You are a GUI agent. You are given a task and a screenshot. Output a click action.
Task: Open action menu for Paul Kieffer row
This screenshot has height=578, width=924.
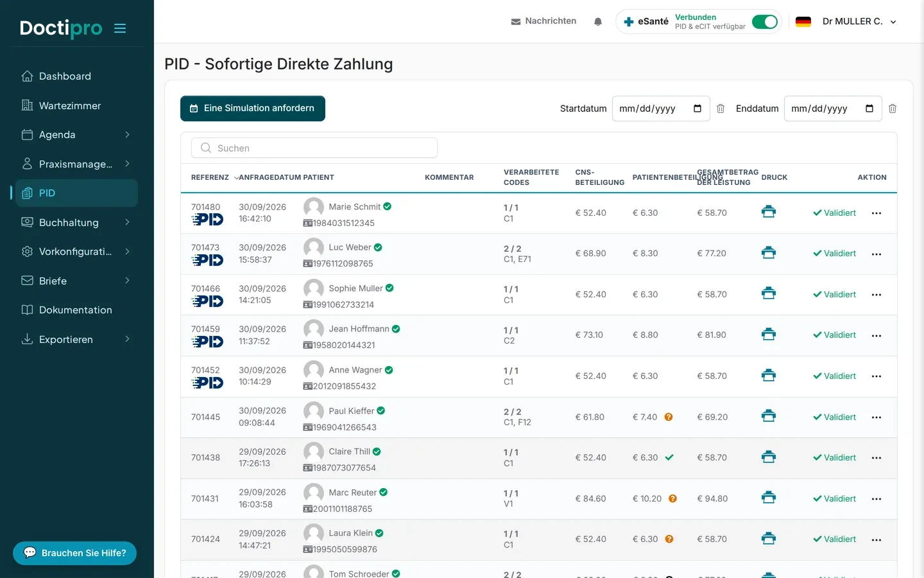pos(877,417)
